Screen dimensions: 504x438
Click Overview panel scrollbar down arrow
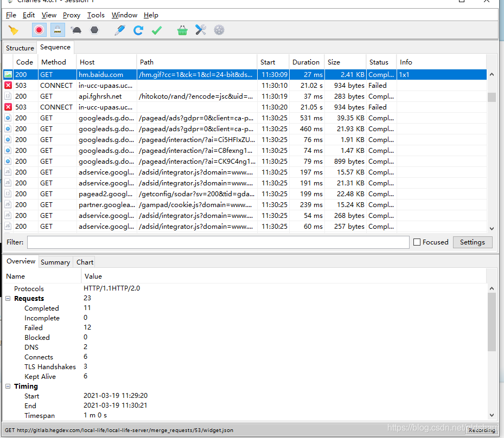pos(492,415)
